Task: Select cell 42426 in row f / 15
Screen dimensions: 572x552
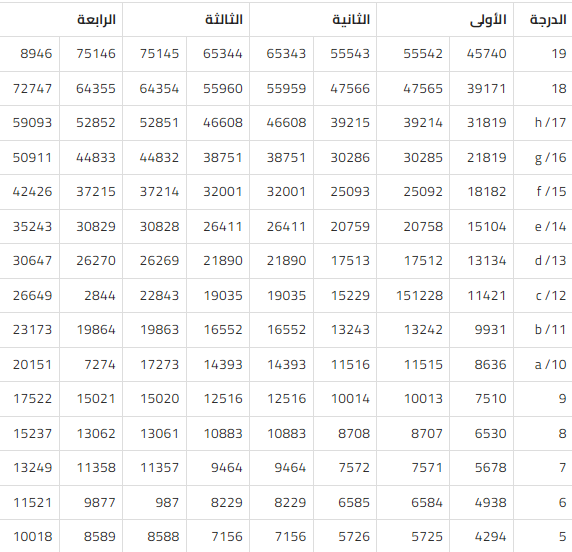Action: [30, 192]
